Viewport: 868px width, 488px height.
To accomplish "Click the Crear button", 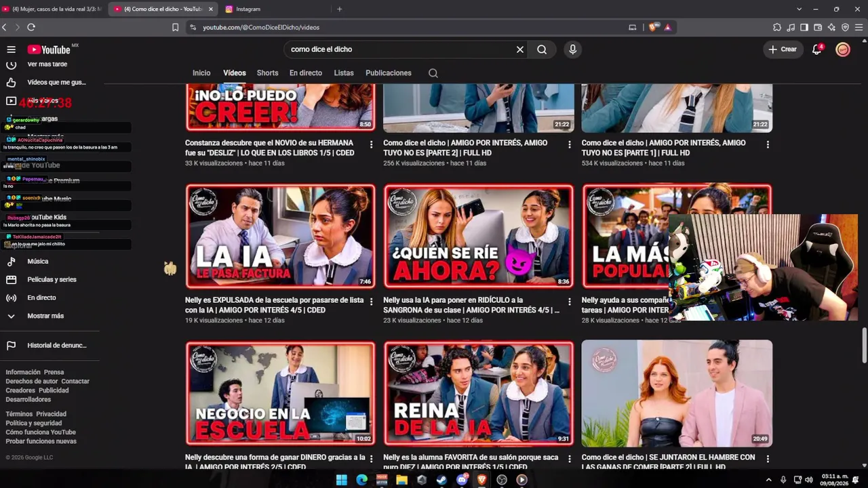I will [x=783, y=49].
